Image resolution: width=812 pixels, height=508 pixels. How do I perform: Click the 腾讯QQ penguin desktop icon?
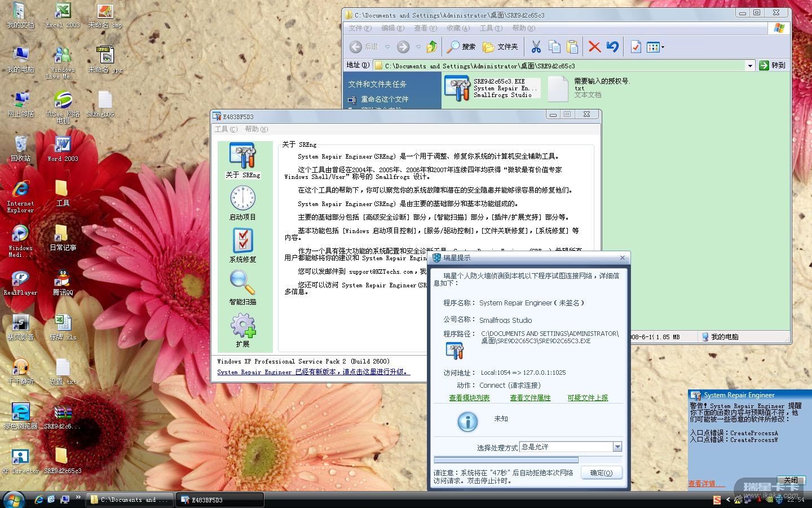[x=63, y=282]
